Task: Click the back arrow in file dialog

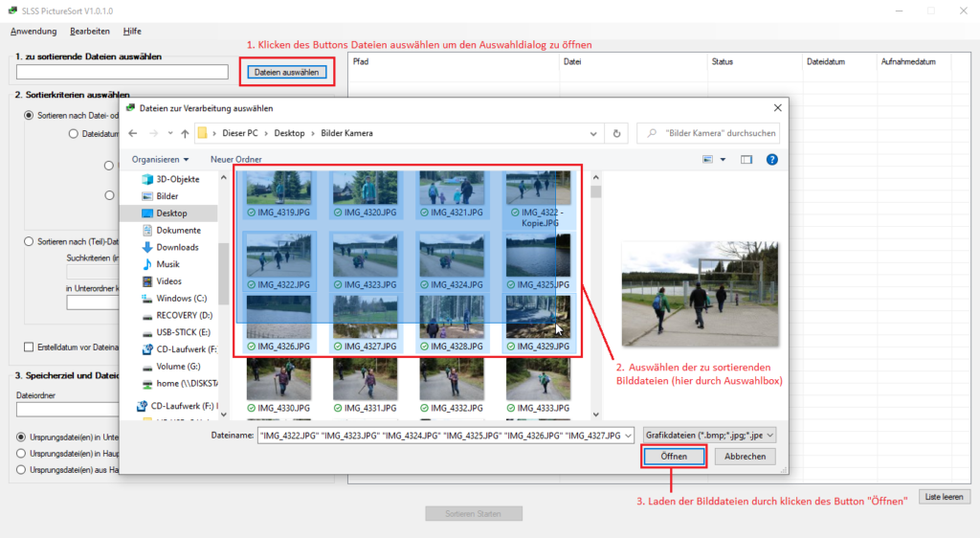Action: tap(132, 133)
